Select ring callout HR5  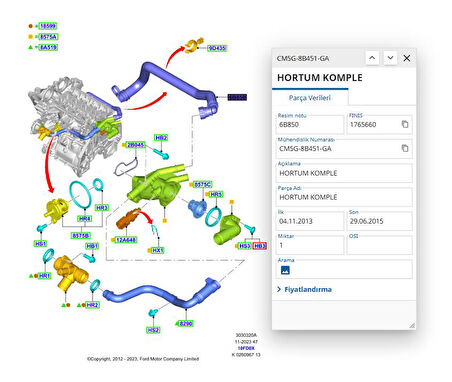216,194
